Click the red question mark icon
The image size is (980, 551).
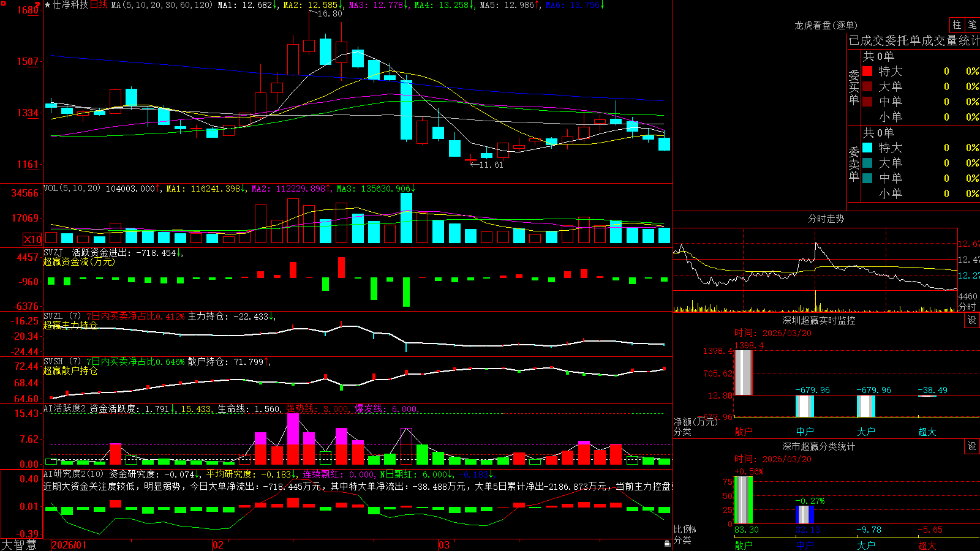coord(38,4)
